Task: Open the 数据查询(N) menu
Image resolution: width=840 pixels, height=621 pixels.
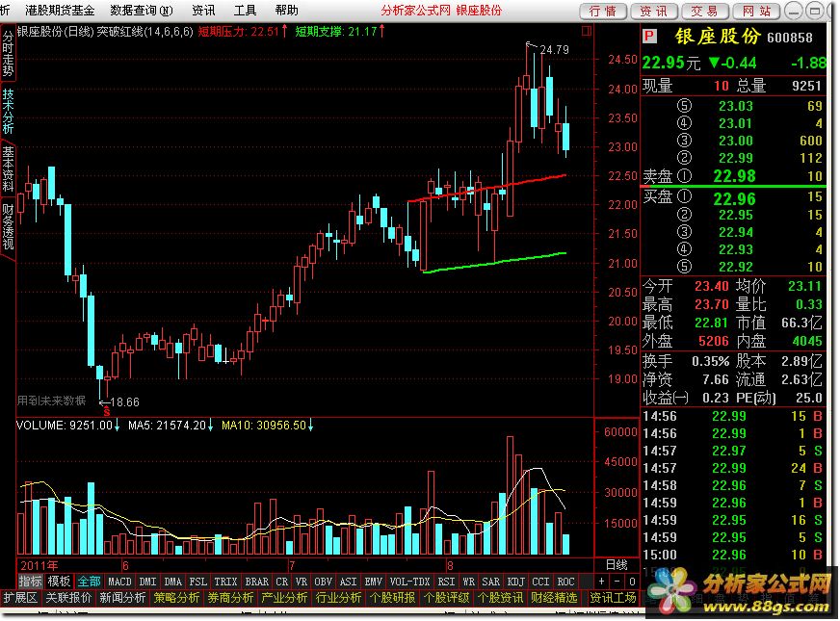Action: (142, 11)
